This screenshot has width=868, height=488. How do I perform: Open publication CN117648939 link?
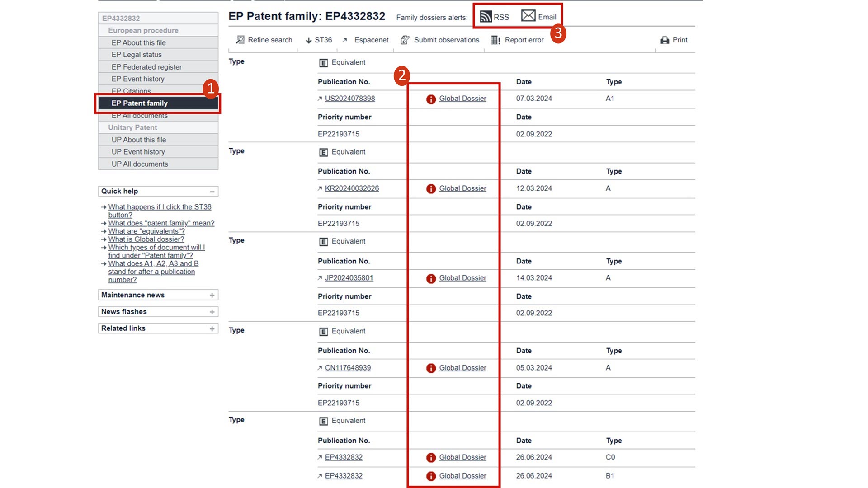point(348,368)
